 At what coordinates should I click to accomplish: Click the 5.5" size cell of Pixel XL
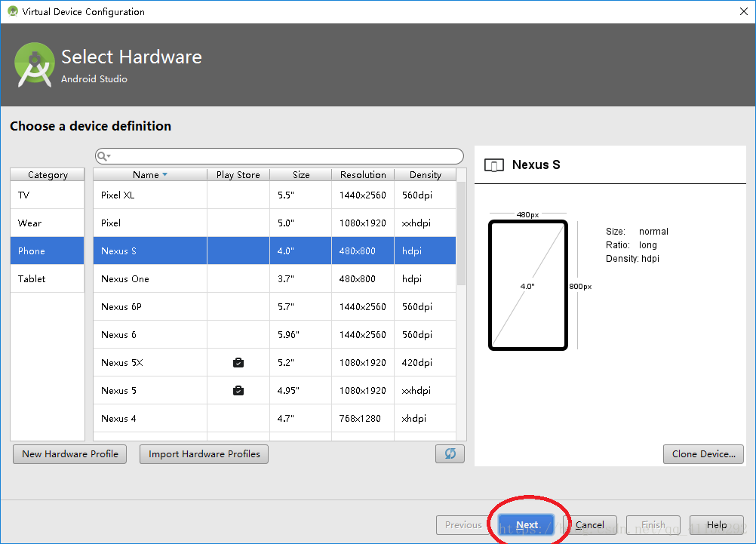pos(301,195)
